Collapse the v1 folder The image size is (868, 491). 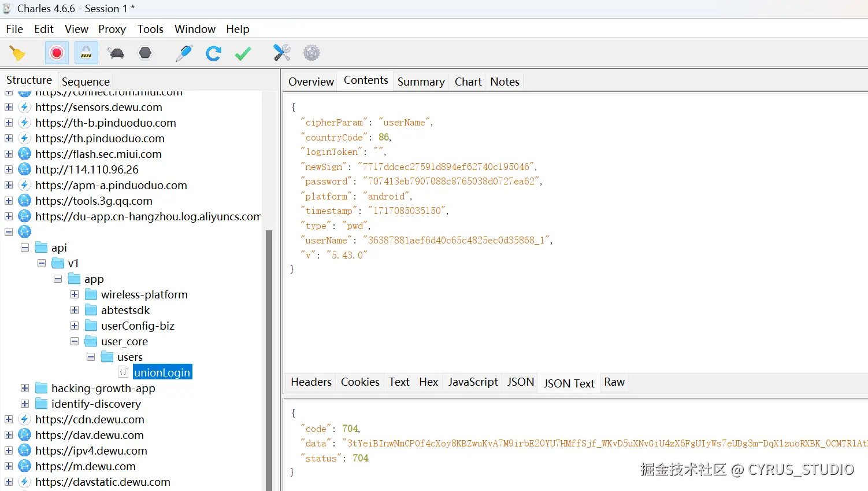42,263
